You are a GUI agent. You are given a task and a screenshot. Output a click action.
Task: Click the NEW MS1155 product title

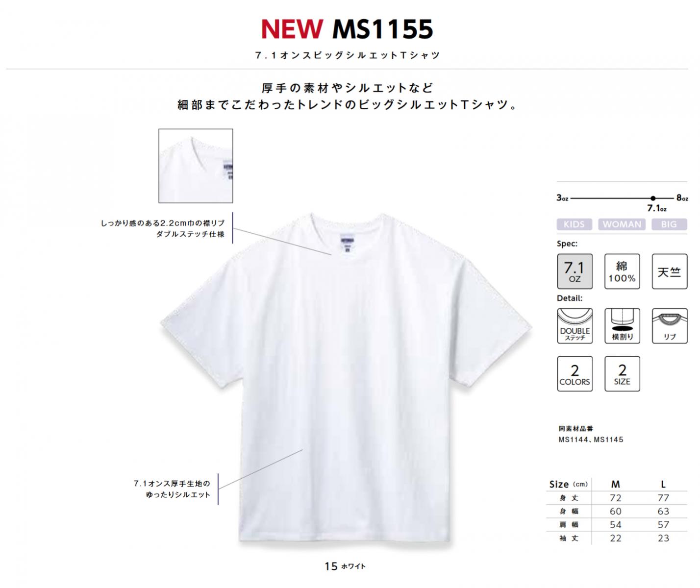[347, 29]
